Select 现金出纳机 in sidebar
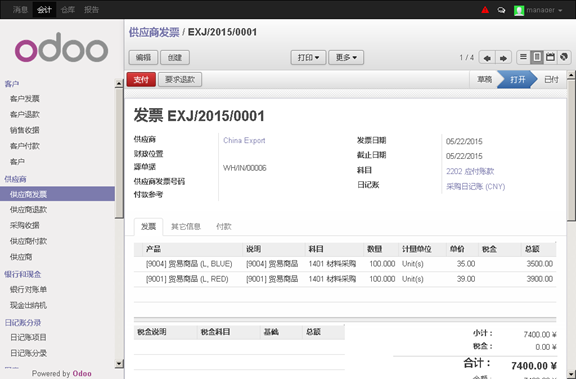576x379 pixels. tap(28, 306)
